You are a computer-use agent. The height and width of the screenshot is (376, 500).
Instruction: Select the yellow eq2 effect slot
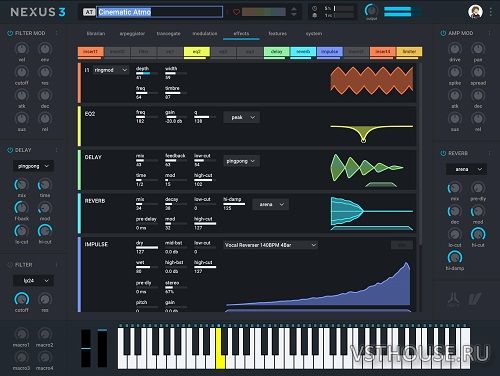pyautogui.click(x=197, y=52)
